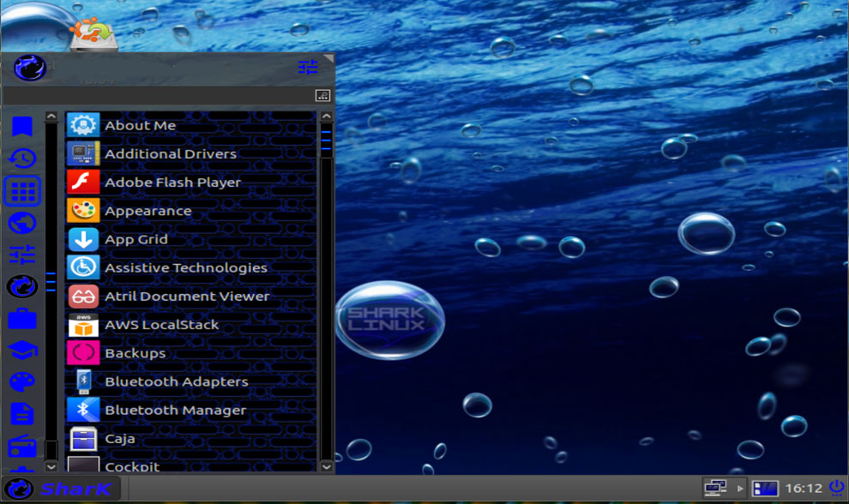Expand hidden tray icons arrow
The width and height of the screenshot is (849, 504).
coord(740,489)
